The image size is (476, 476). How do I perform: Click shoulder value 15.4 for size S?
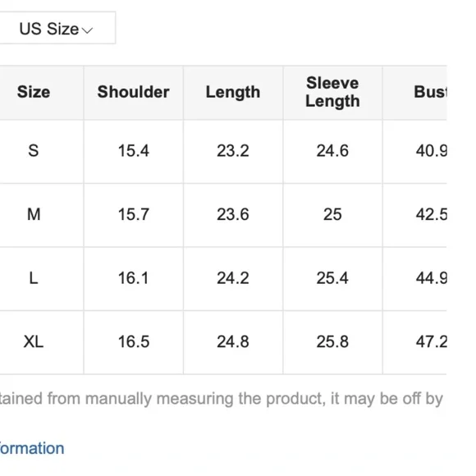[134, 150]
